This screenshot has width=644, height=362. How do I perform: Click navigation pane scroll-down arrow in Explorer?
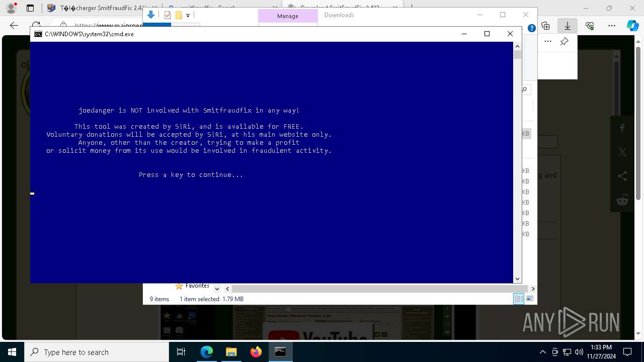[x=217, y=289]
